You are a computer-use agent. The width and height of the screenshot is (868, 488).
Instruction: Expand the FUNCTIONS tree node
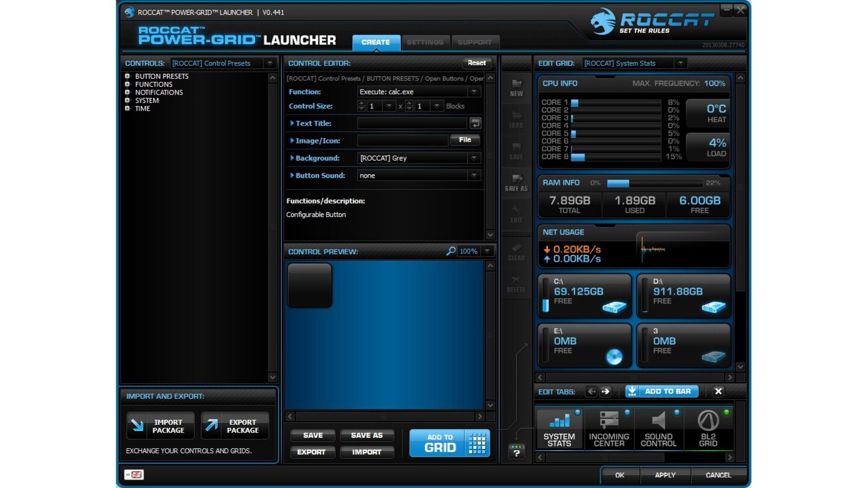click(x=127, y=84)
